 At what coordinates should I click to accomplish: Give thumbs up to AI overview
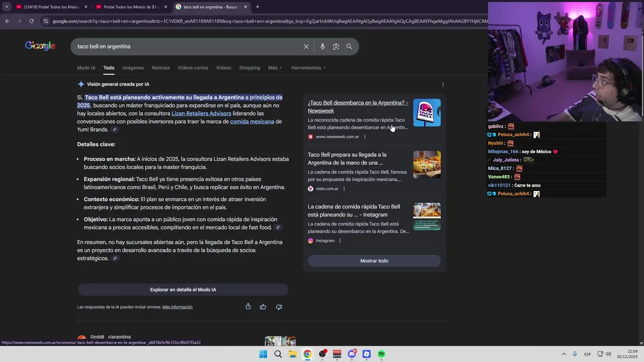263,307
